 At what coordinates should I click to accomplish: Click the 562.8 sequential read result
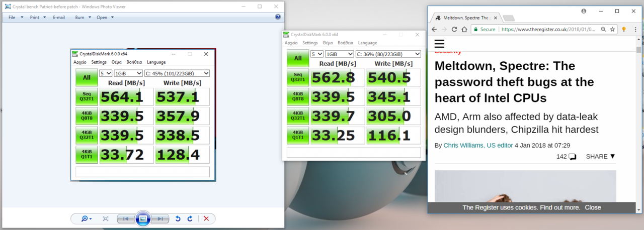[337, 77]
